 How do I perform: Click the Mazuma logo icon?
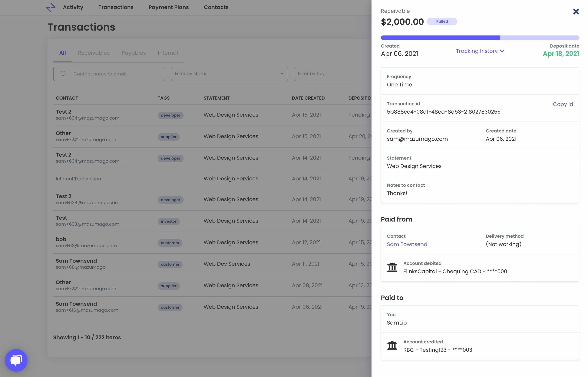[51, 7]
